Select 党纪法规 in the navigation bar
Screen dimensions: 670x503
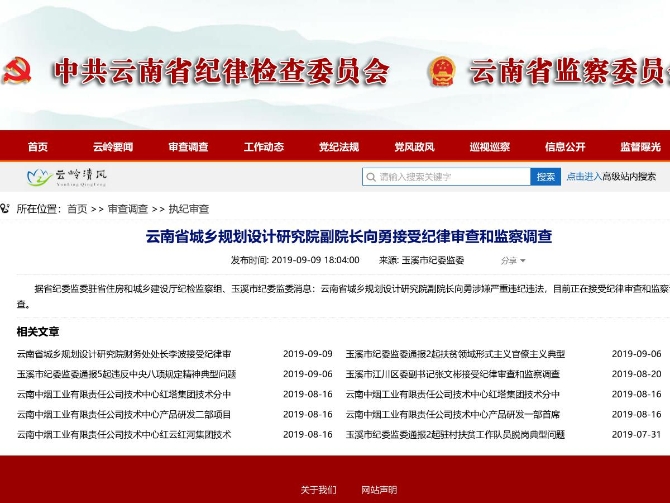click(338, 147)
